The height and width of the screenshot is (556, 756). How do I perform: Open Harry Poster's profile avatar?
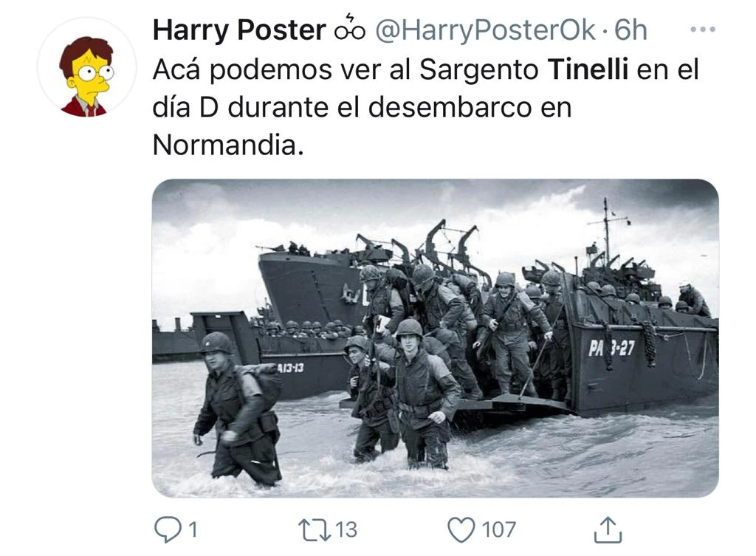[x=87, y=67]
